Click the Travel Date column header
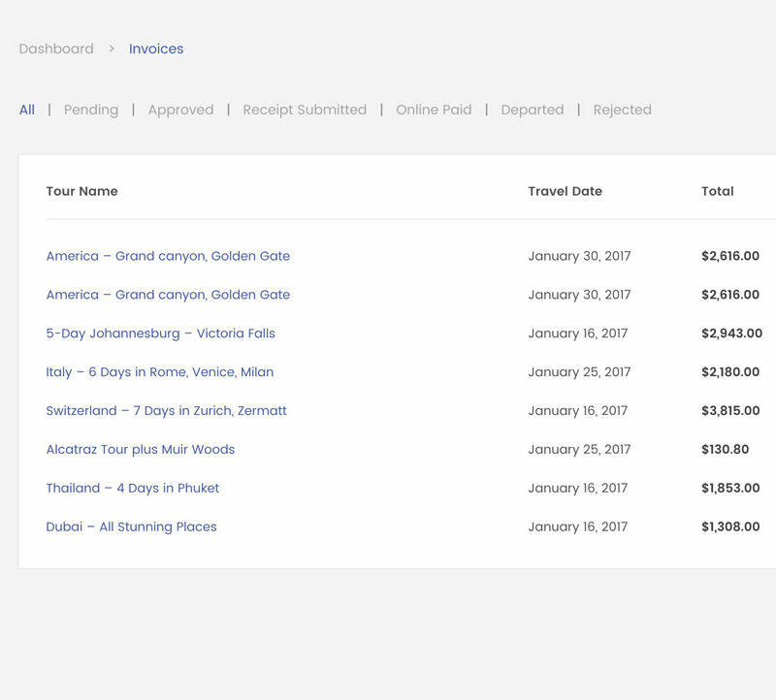The image size is (776, 700). (565, 191)
